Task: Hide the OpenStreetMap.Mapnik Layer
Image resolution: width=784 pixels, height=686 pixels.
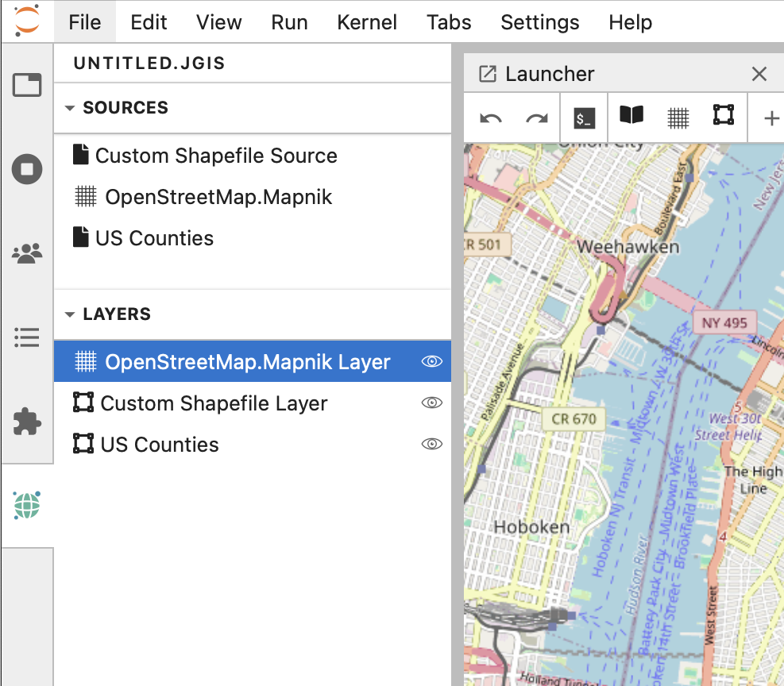Action: click(x=431, y=362)
